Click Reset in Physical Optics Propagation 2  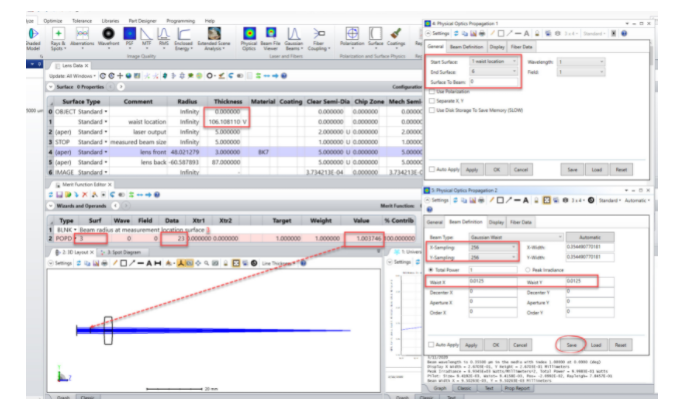(620, 345)
